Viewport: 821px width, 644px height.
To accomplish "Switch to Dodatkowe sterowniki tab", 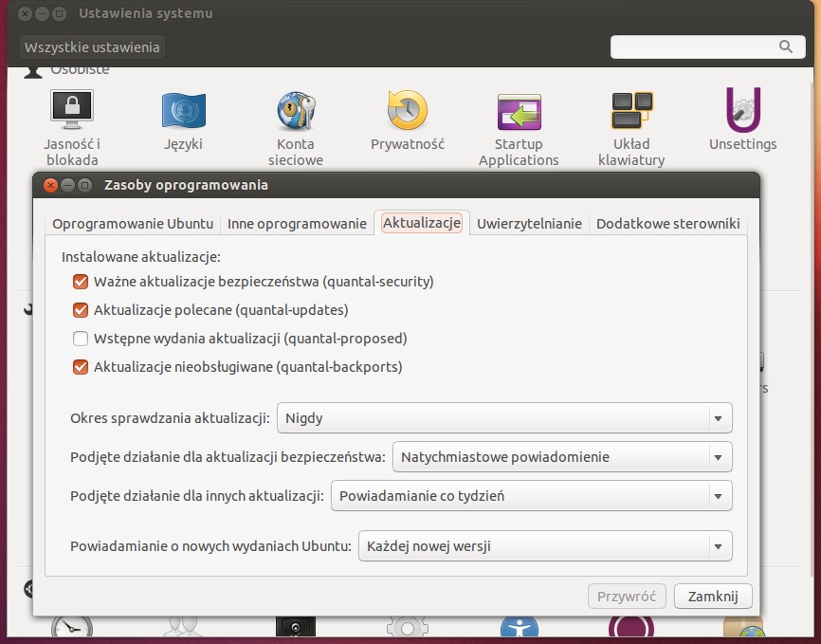I will 667,224.
